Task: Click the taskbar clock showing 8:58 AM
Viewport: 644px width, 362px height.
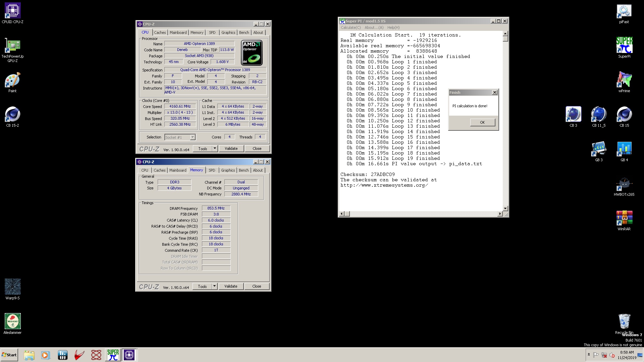Action: (x=627, y=355)
